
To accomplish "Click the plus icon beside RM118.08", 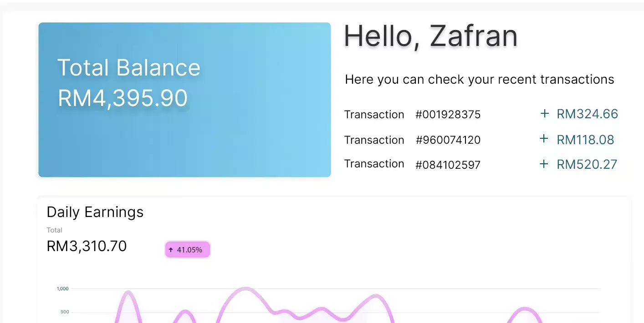I will pyautogui.click(x=544, y=139).
